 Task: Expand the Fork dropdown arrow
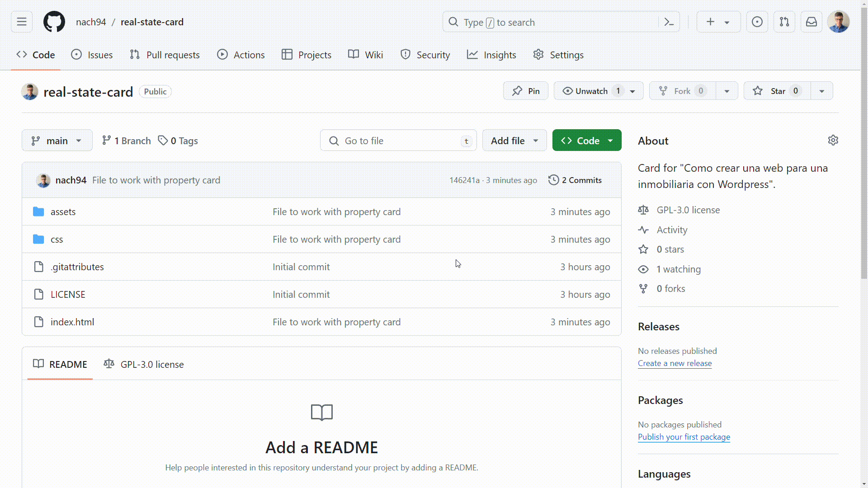(x=727, y=91)
